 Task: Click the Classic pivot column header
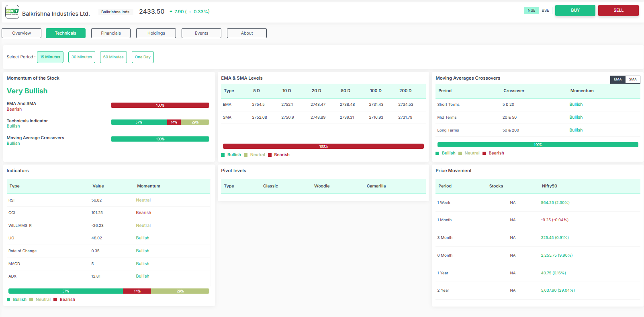(270, 186)
